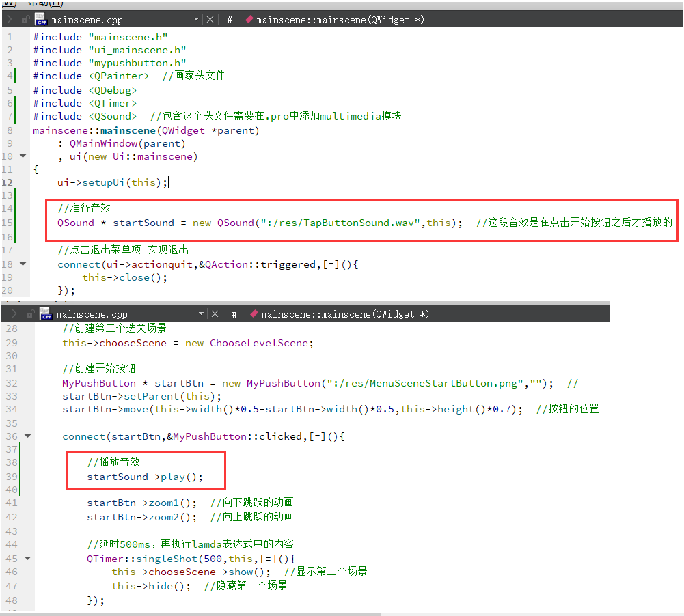Click the this->hide(); statement
Image resolution: width=684 pixels, height=616 pixels.
(x=151, y=586)
